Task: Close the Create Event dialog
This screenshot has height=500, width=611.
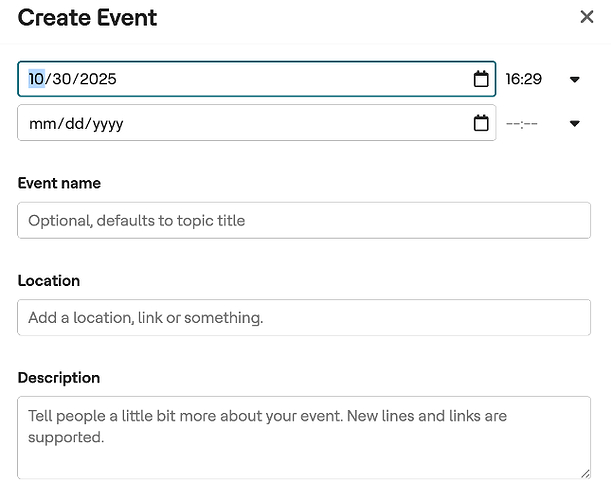Action: click(x=587, y=17)
